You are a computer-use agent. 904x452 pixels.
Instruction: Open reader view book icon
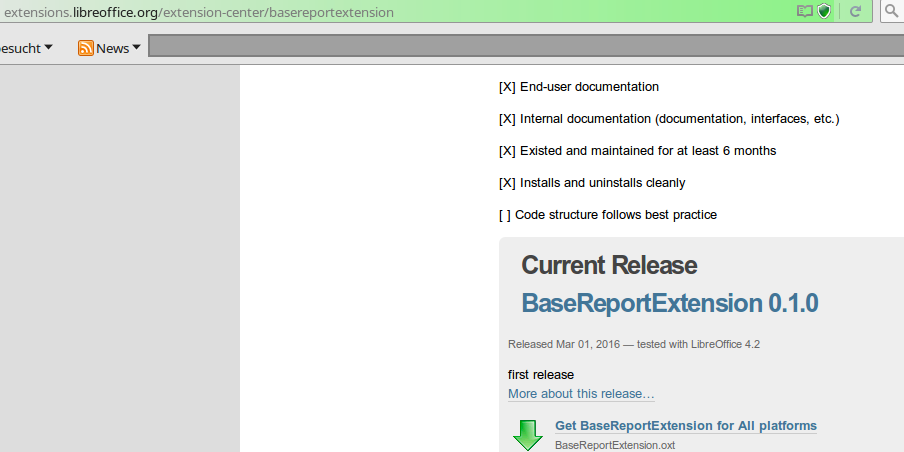pos(805,12)
